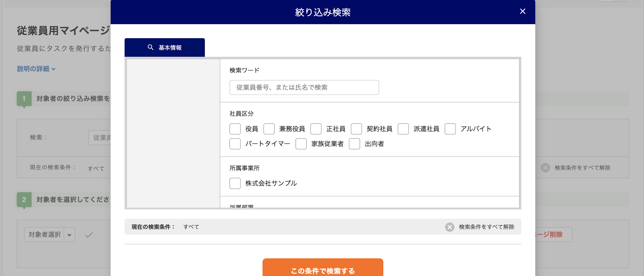644x276 pixels.
Task: Click the 現在の検索条件 すべて value in dialog
Action: pyautogui.click(x=191, y=227)
